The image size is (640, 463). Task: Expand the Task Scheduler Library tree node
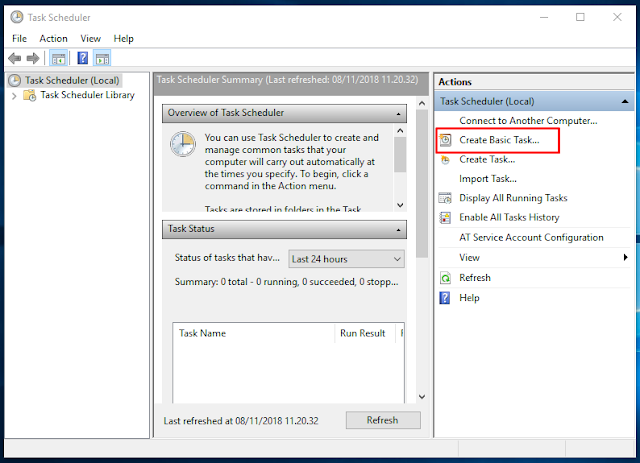tap(14, 96)
